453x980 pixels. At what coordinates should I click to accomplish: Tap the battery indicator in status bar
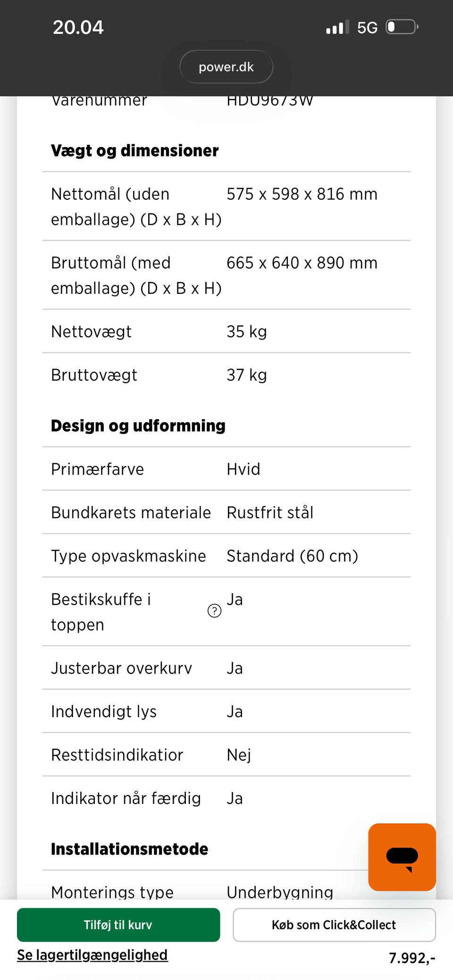[402, 27]
